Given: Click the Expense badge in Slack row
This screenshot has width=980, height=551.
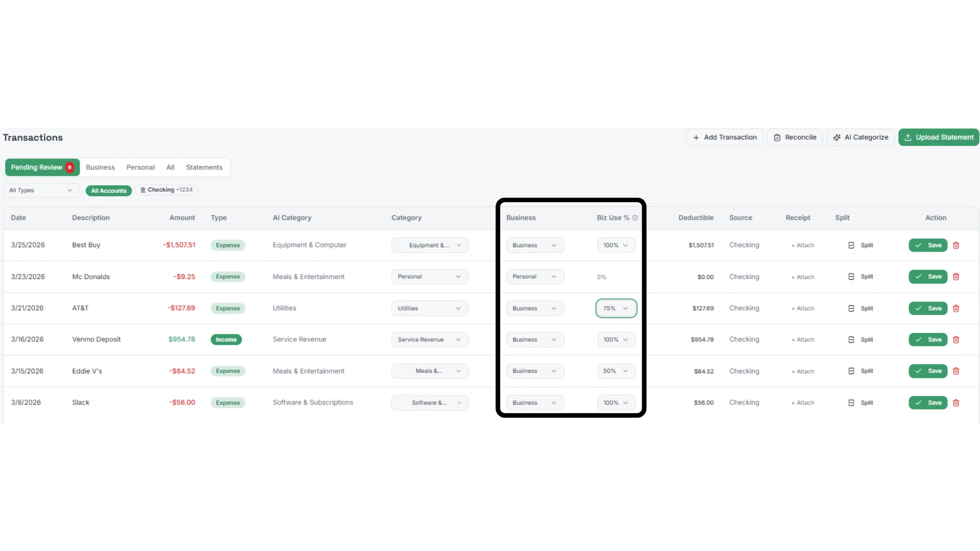Looking at the screenshot, I should click(228, 403).
